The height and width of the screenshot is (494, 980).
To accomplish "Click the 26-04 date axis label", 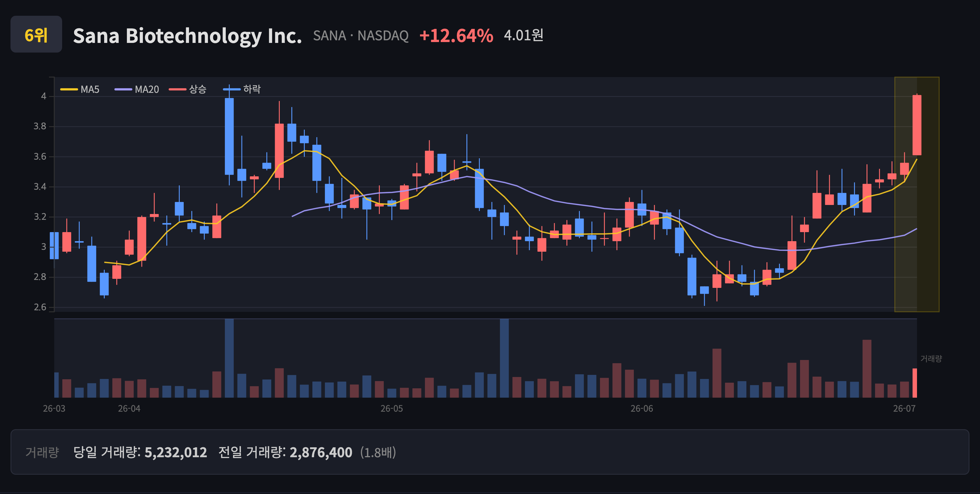I will coord(129,409).
